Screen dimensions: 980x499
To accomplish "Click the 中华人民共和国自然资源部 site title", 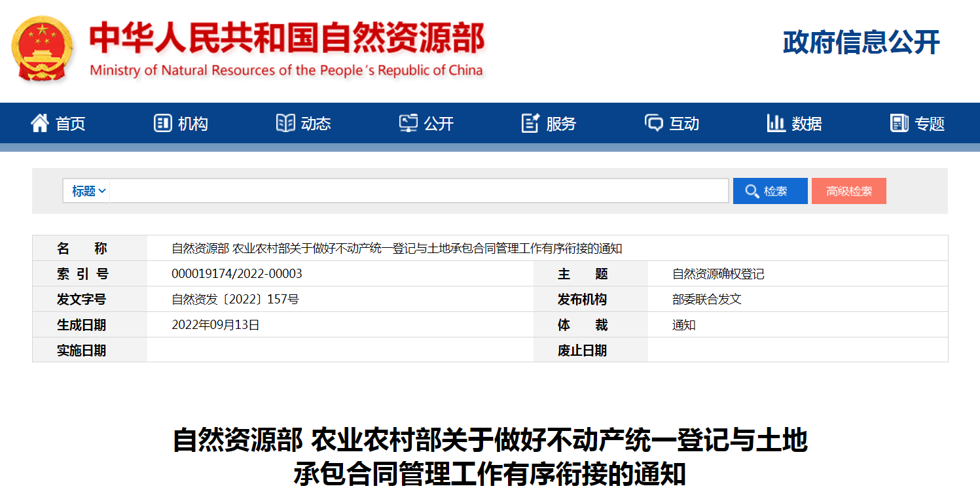I will tap(287, 38).
